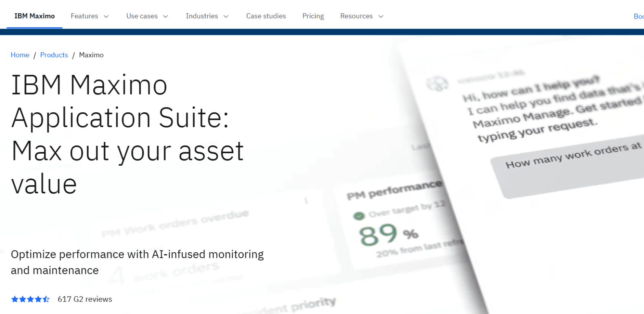
Task: Open the IBM Maximo tab
Action: click(34, 16)
